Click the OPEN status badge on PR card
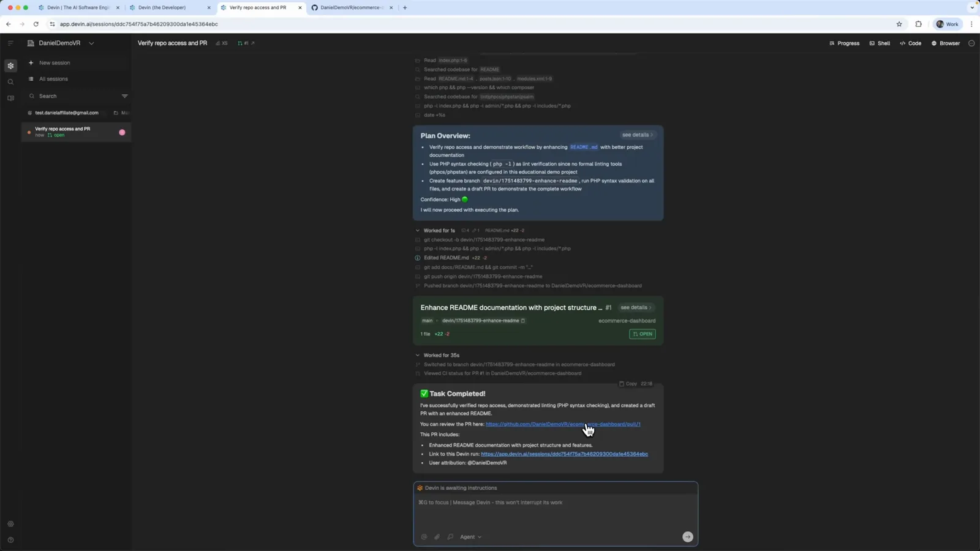The height and width of the screenshot is (551, 980). tap(642, 334)
